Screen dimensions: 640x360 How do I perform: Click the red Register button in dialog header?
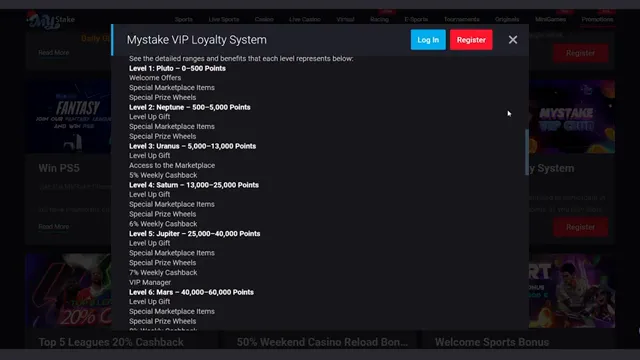(x=471, y=40)
